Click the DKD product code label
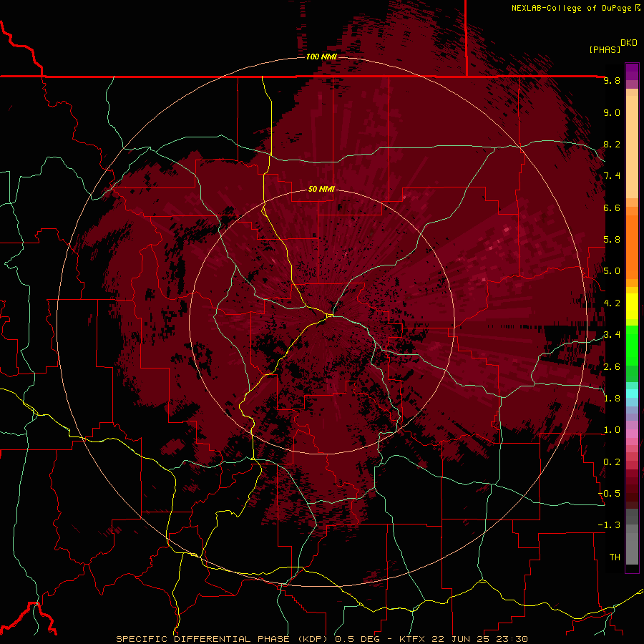 629,42
